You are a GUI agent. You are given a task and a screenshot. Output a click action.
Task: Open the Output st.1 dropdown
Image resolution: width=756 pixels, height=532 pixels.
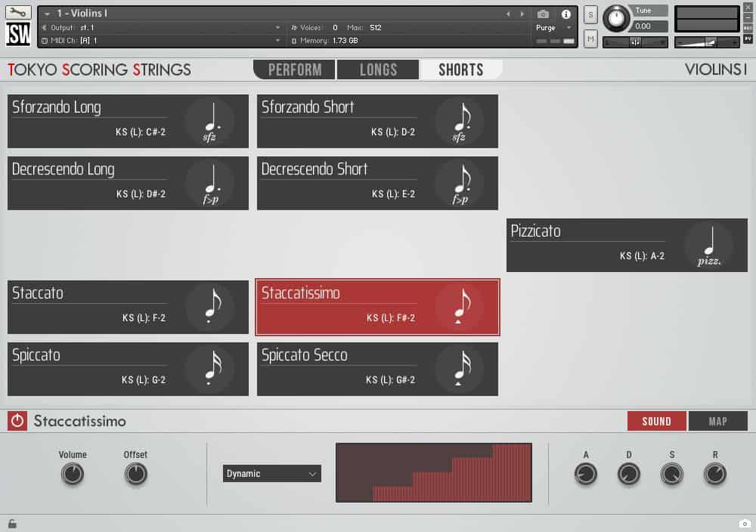point(162,27)
